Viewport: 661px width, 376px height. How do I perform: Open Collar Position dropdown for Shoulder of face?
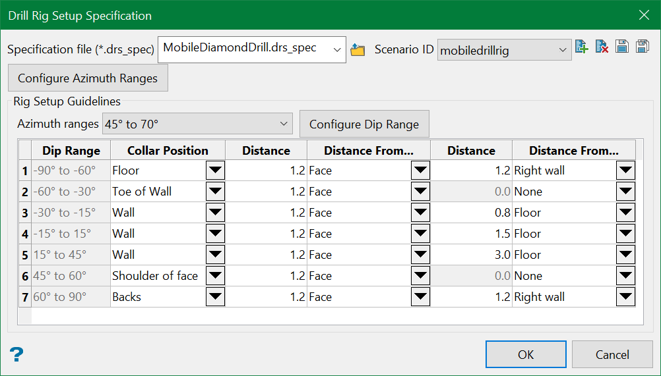[x=215, y=276]
